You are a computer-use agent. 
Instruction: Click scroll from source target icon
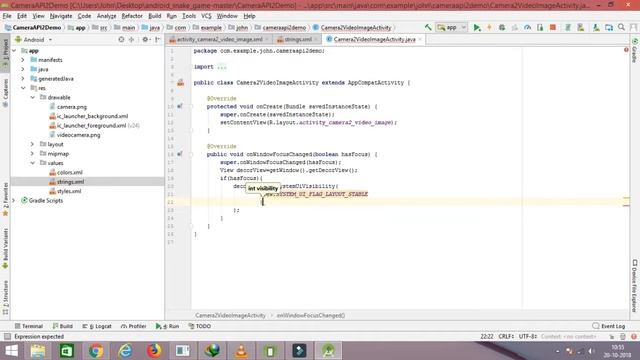121,40
